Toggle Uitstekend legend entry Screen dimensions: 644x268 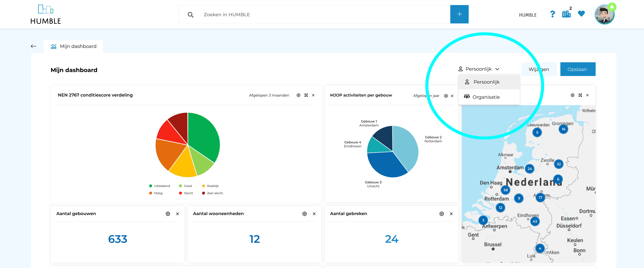pos(160,186)
